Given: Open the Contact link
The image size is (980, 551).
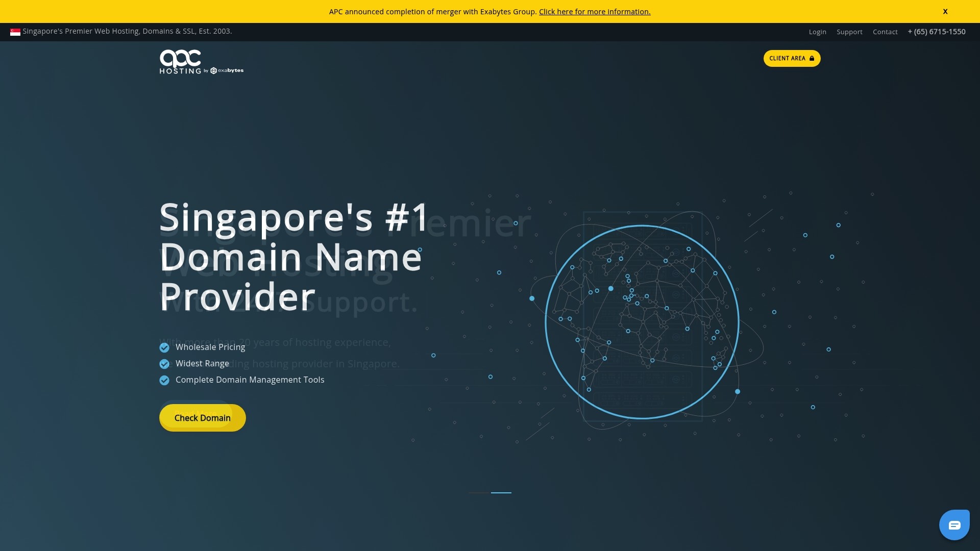Looking at the screenshot, I should point(885,32).
